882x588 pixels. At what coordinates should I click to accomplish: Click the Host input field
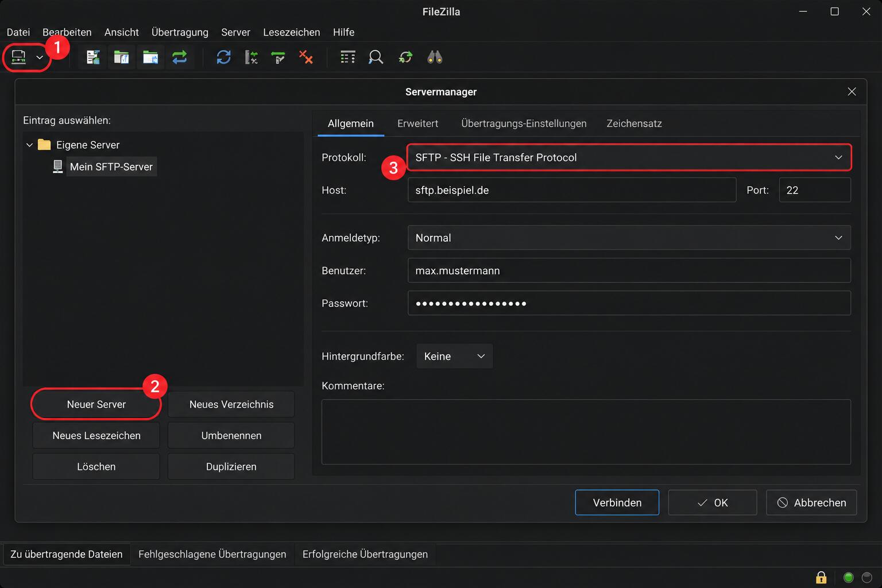point(572,190)
